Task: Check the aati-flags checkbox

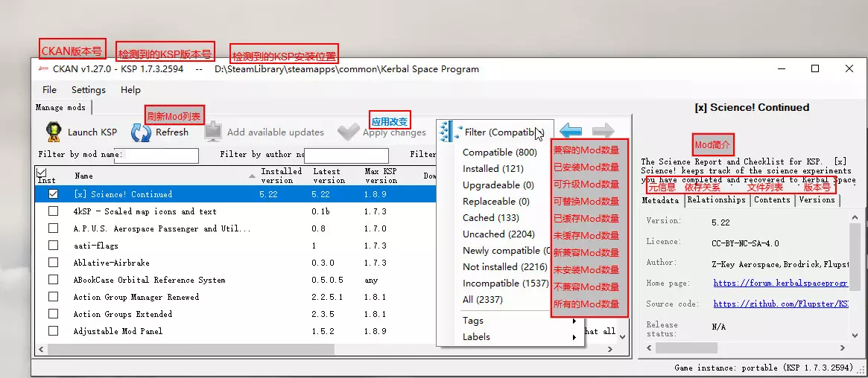Action: point(53,246)
